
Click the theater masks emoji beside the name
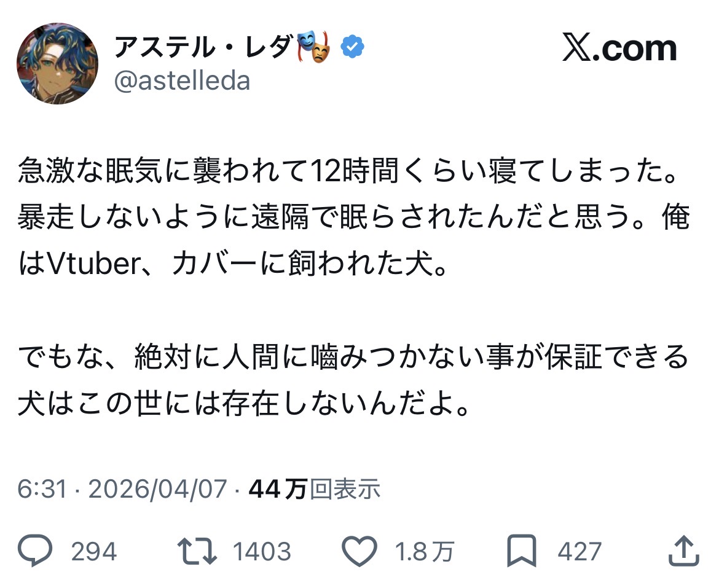[x=313, y=49]
